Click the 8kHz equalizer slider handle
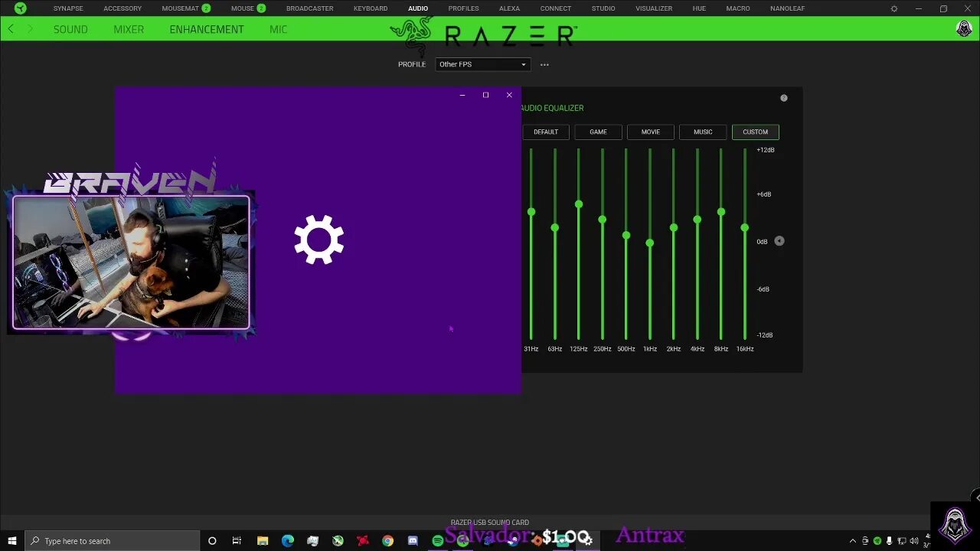Screen dimensions: 980x551 721,211
